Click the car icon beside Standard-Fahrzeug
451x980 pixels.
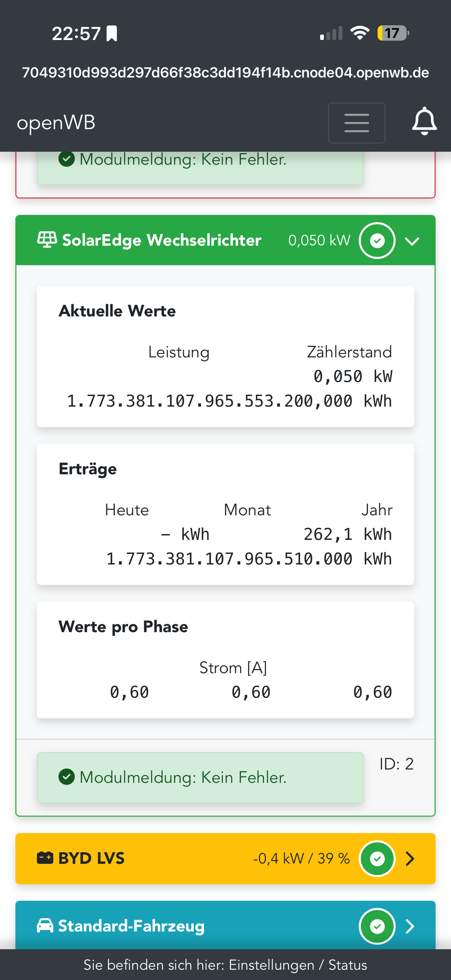[x=45, y=926]
